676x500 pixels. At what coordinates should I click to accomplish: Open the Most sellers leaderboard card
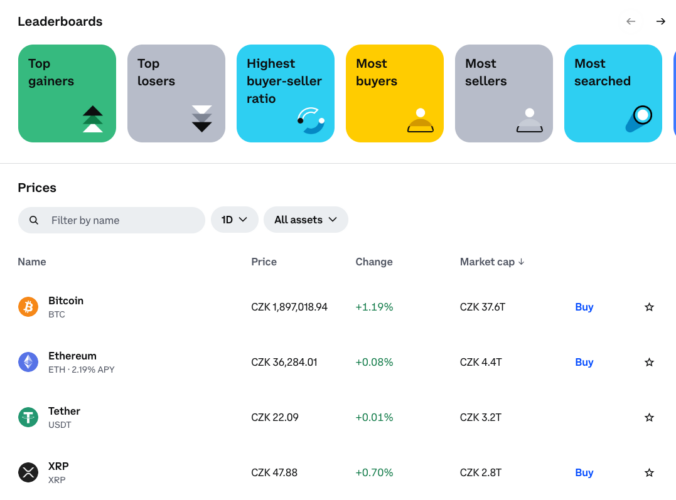504,94
